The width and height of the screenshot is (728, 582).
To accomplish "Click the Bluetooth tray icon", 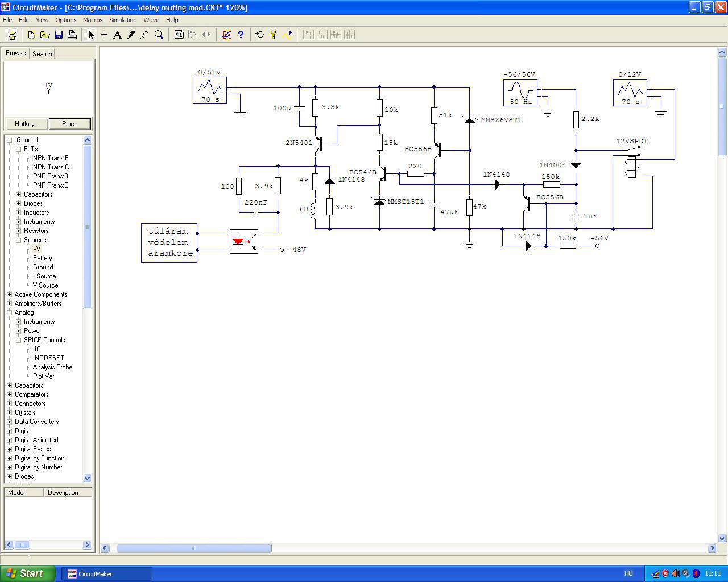I will pyautogui.click(x=696, y=573).
